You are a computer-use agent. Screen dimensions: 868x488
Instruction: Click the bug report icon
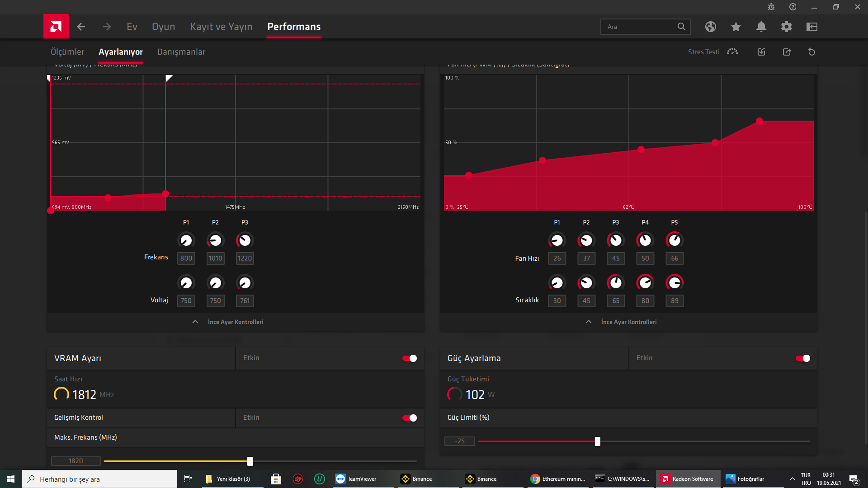coord(771,7)
